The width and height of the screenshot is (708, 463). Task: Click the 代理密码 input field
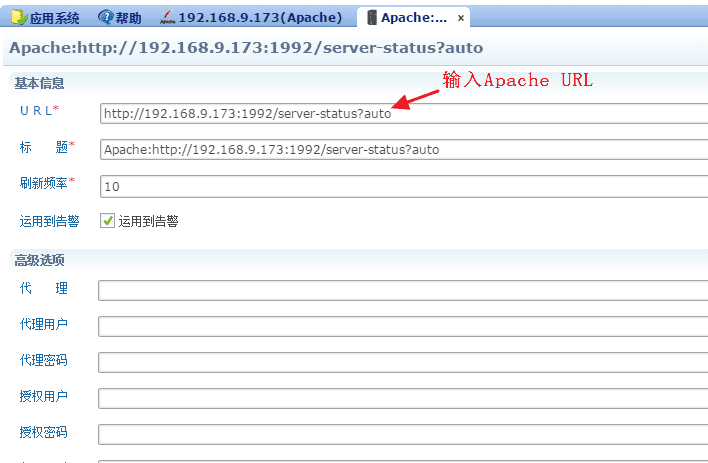coord(403,363)
